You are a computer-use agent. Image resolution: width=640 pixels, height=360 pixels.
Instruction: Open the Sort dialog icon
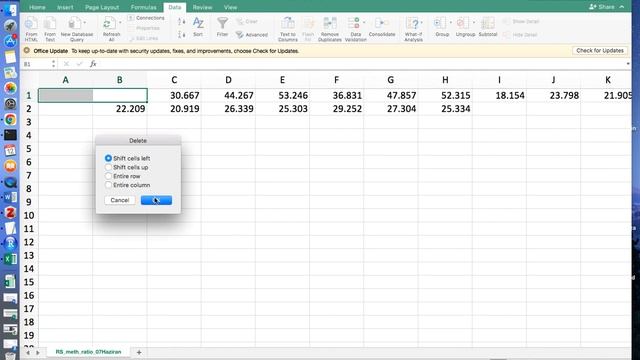pyautogui.click(x=198, y=24)
